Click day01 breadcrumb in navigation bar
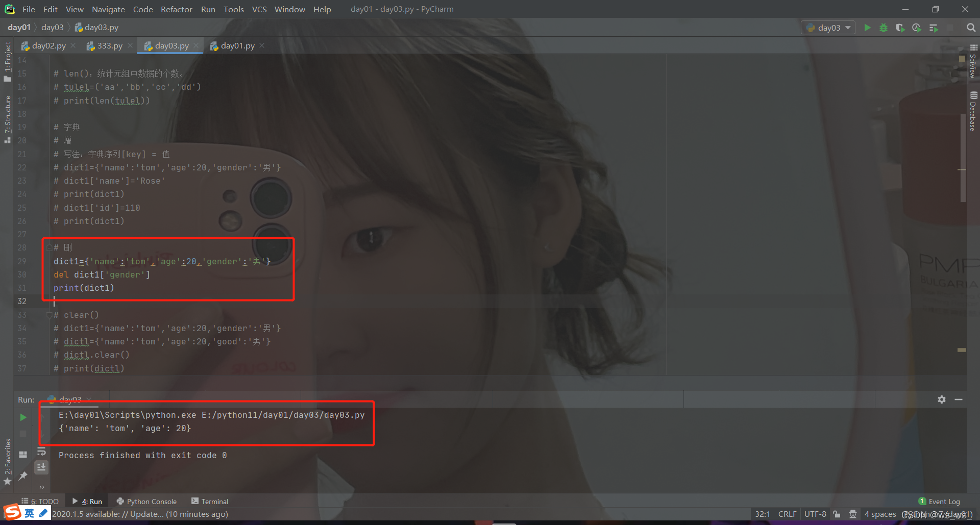This screenshot has width=980, height=525. (x=19, y=28)
